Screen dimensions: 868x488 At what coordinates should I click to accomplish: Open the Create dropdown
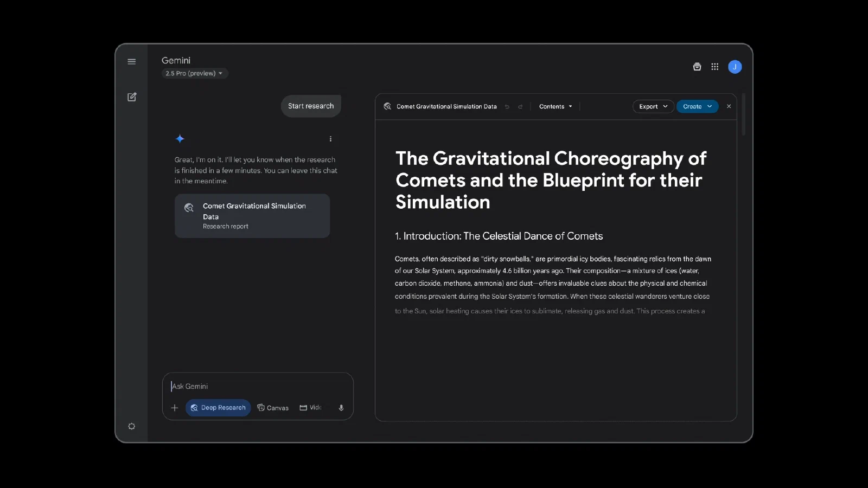[x=697, y=107]
